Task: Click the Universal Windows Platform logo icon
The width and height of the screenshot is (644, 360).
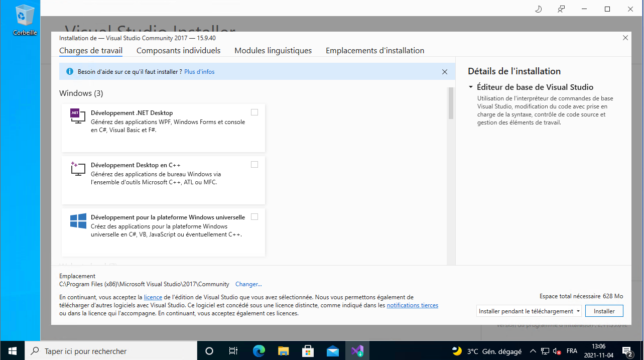Action: pos(78,221)
